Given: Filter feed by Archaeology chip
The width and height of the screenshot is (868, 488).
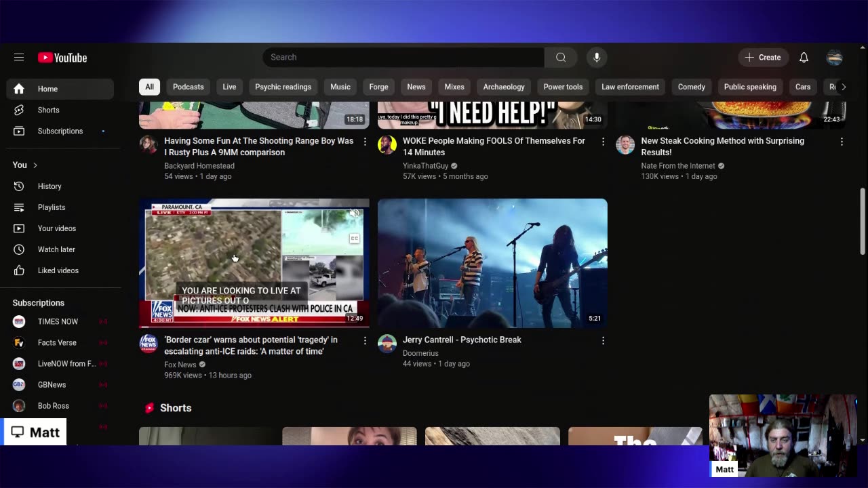Looking at the screenshot, I should (x=504, y=87).
